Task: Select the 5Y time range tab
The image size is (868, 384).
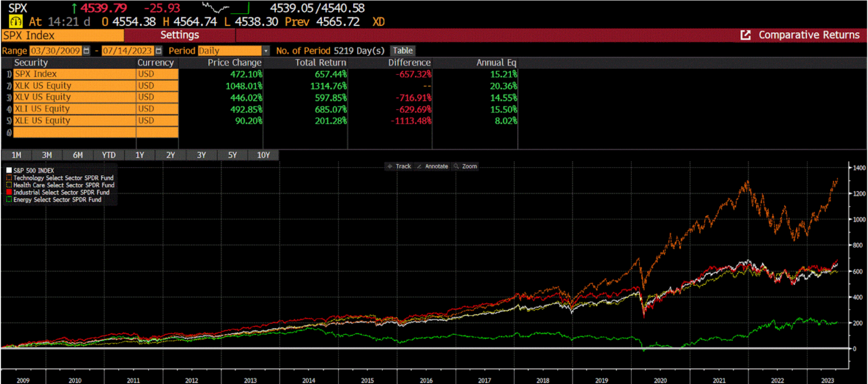Action: [x=232, y=156]
